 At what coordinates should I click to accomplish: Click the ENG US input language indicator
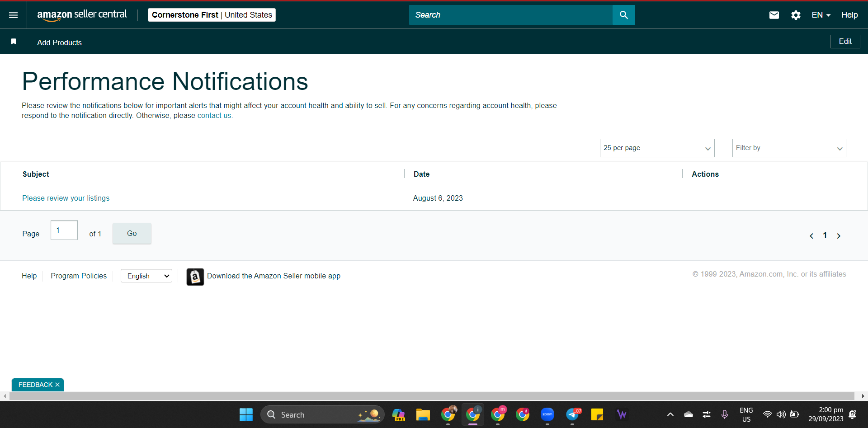click(746, 414)
